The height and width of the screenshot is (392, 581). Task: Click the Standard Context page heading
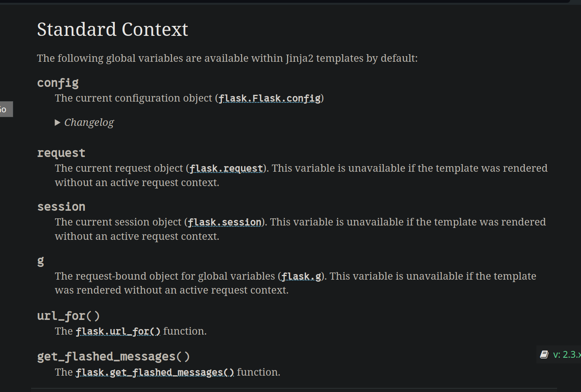pyautogui.click(x=112, y=29)
